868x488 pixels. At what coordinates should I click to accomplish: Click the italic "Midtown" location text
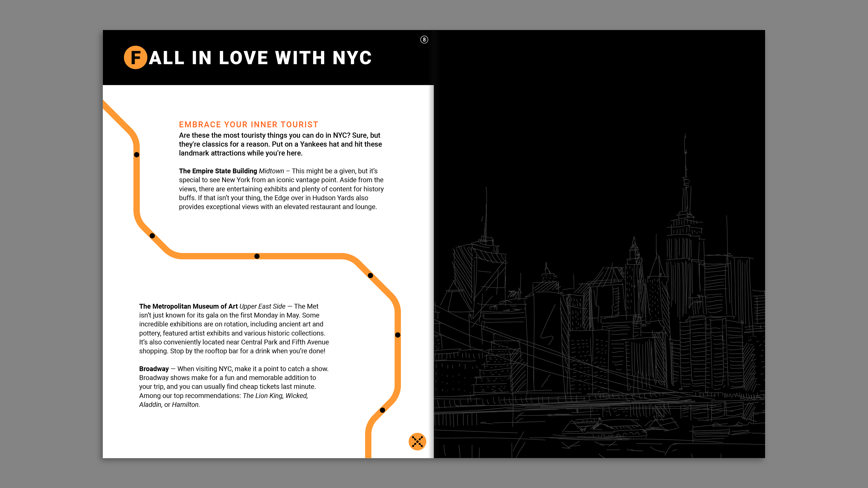click(x=271, y=171)
